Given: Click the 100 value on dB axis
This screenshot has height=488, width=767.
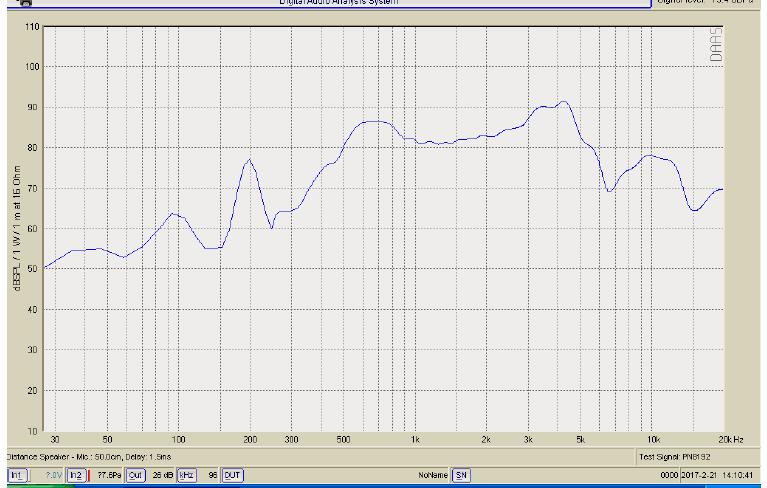Looking at the screenshot, I should (x=32, y=67).
